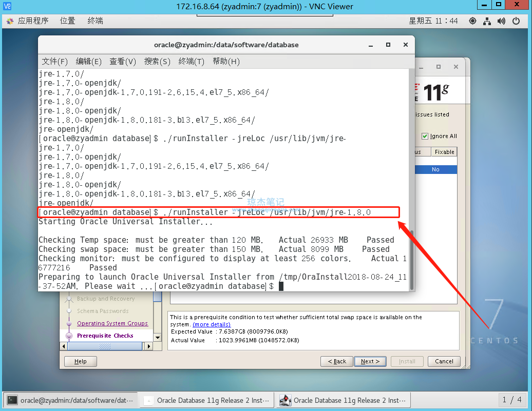Click the terminal icon in taskbar
532x411 pixels.
pos(12,401)
